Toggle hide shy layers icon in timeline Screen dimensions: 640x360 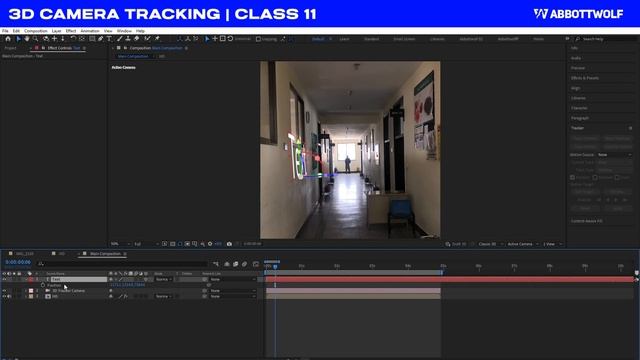pos(227,264)
